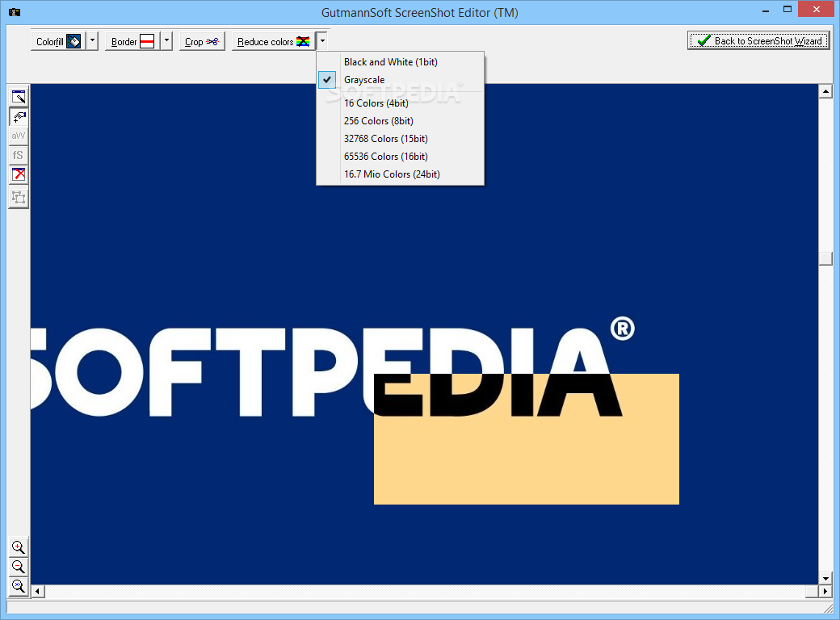Select the window pen drawing tool
The height and width of the screenshot is (620, 840).
pos(19,97)
